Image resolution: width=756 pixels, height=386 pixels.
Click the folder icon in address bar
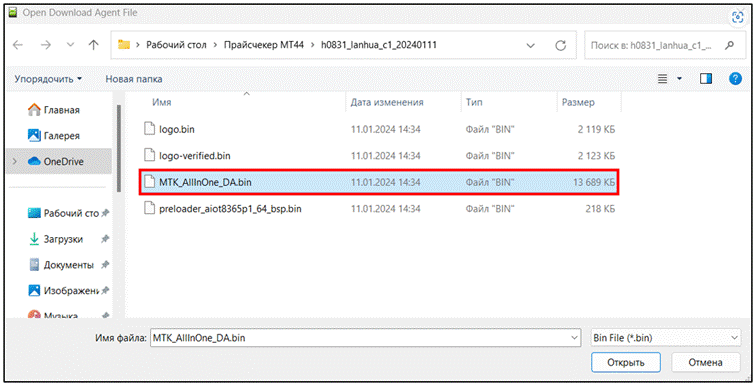[124, 45]
